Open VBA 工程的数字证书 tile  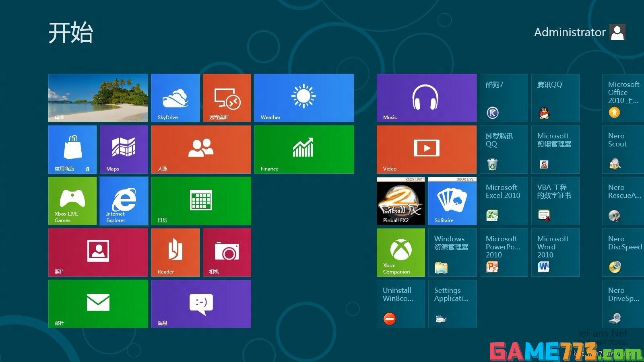tap(555, 201)
